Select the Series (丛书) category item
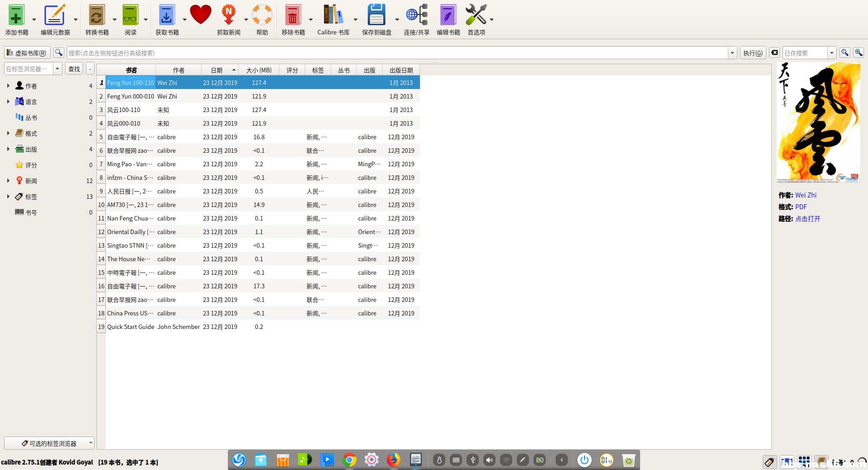Viewport: 868px width, 470px height. [31, 117]
